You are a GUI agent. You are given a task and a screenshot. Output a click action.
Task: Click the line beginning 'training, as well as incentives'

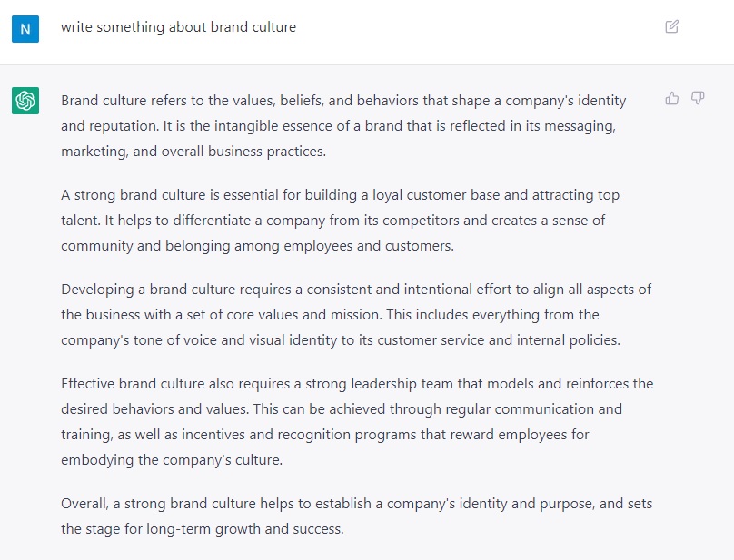click(325, 435)
